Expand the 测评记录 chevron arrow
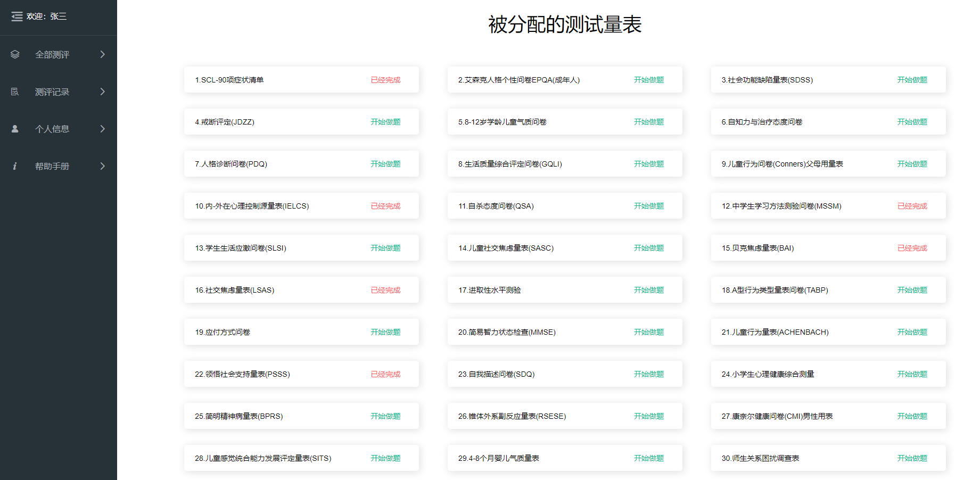The height and width of the screenshot is (480, 980). (x=103, y=92)
